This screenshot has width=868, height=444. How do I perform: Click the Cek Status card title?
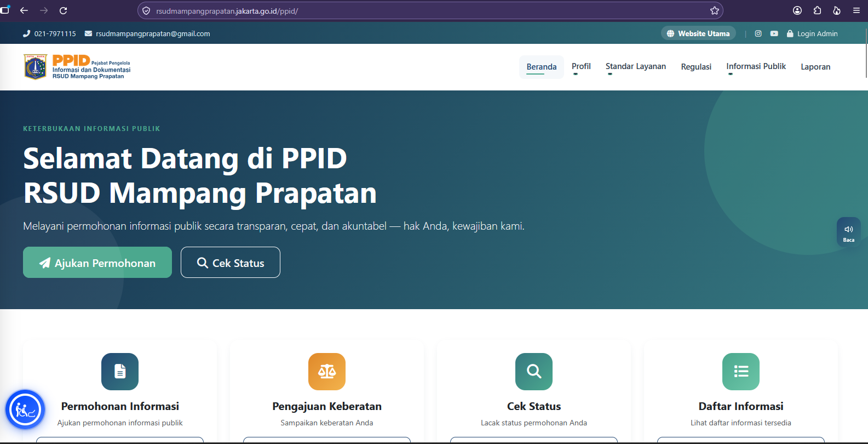tap(534, 406)
